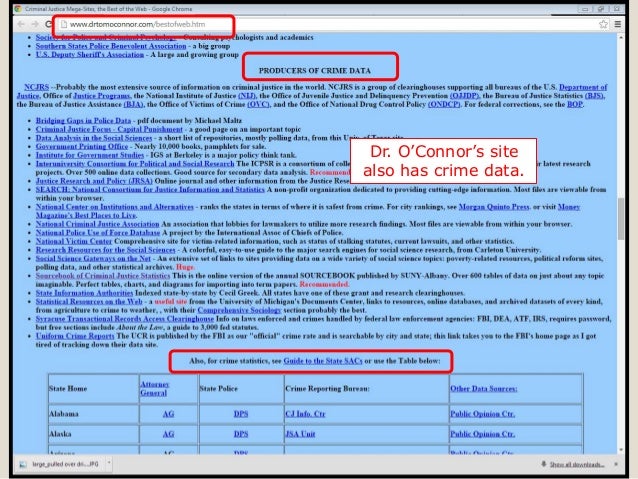Open the BOP link
This screenshot has width=638, height=479.
coord(575,104)
